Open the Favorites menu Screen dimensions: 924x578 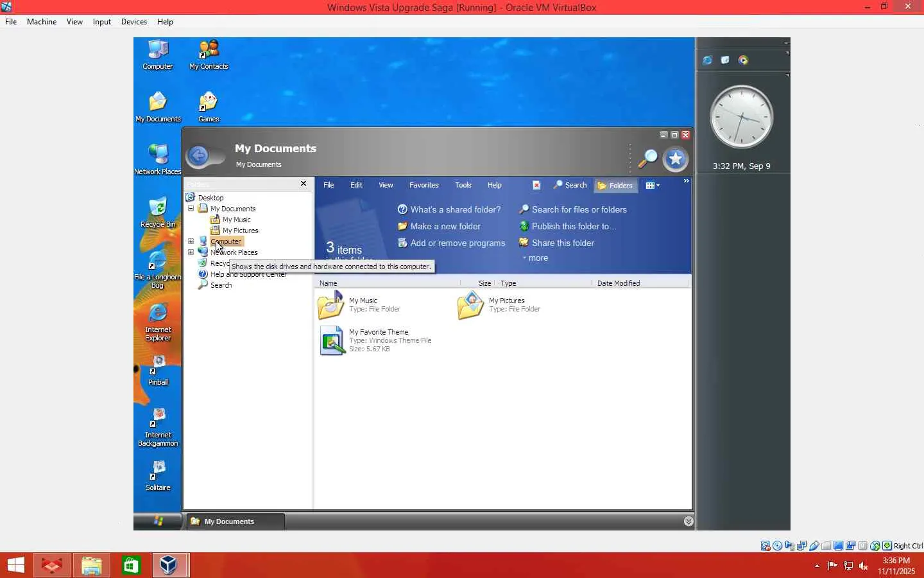coord(424,185)
